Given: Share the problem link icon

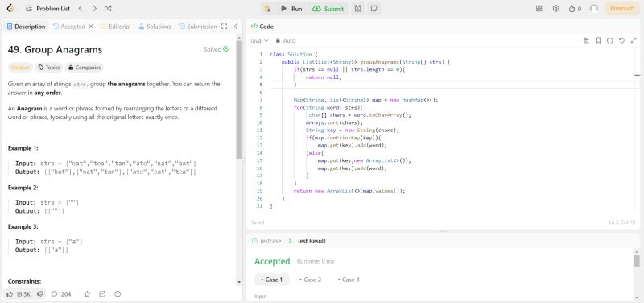Looking at the screenshot, I should point(102,294).
